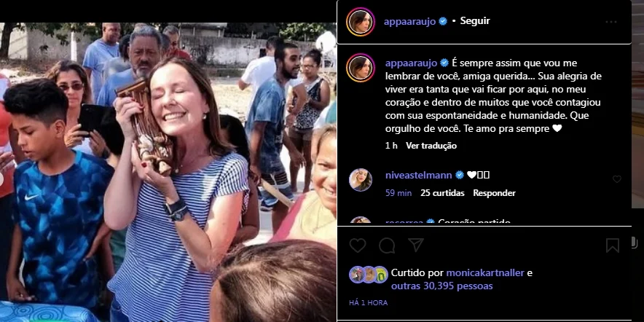
Task: Share post via paper plane icon
Action: point(416,245)
